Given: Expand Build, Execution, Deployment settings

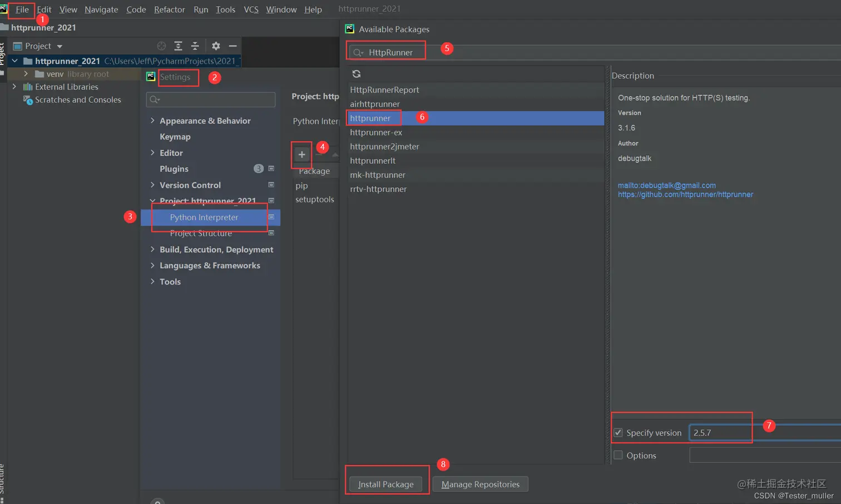Looking at the screenshot, I should (152, 249).
